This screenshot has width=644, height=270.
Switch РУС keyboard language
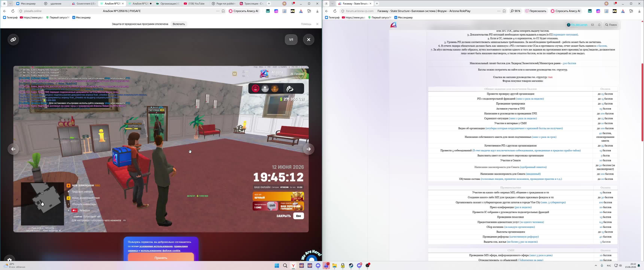pyautogui.click(x=609, y=265)
